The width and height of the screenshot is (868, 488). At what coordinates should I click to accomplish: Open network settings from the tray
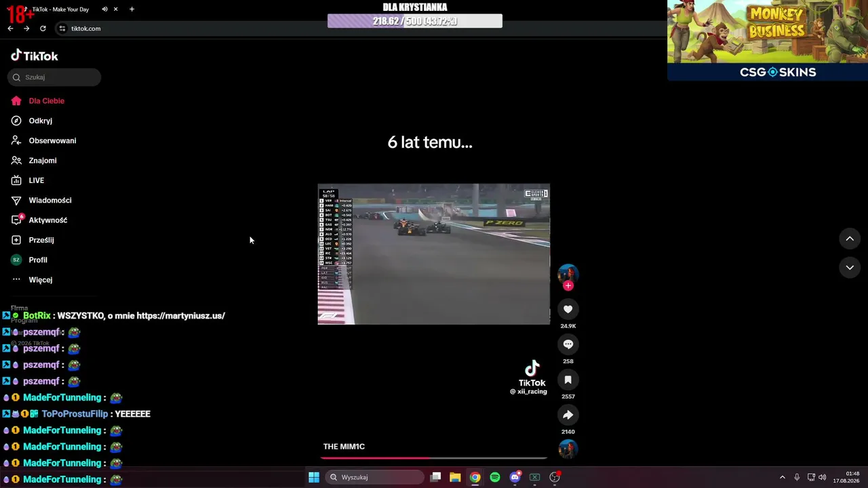(811, 477)
